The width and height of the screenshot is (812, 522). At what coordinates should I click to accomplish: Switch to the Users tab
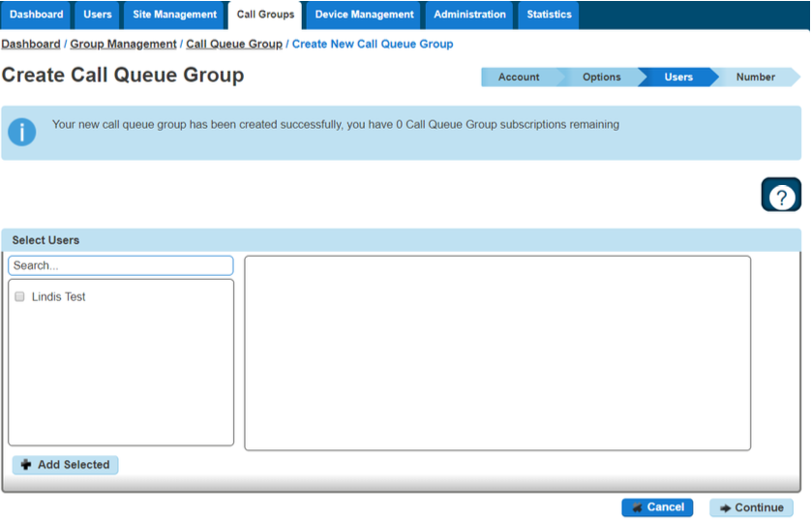point(98,15)
